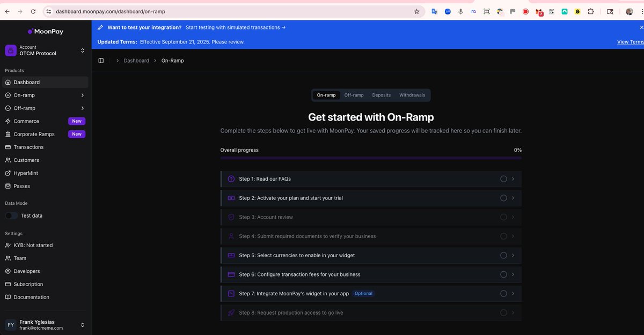
Task: Go back in browser history
Action: pyautogui.click(x=8, y=11)
